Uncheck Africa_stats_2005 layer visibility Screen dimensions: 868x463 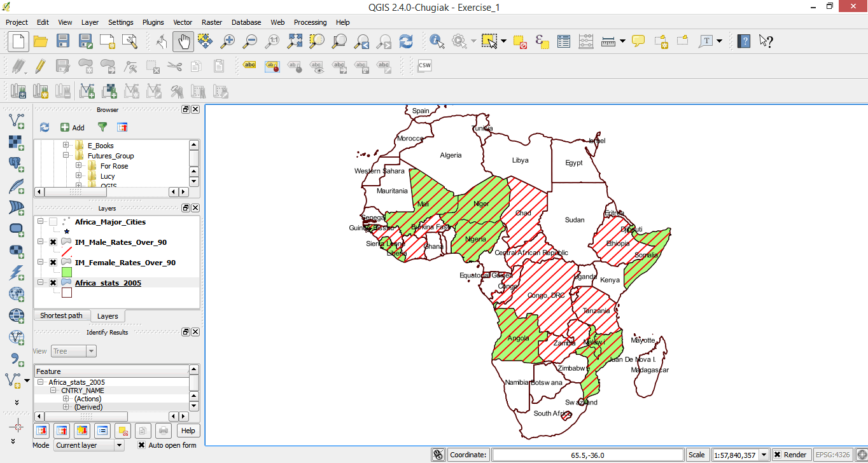tap(53, 283)
